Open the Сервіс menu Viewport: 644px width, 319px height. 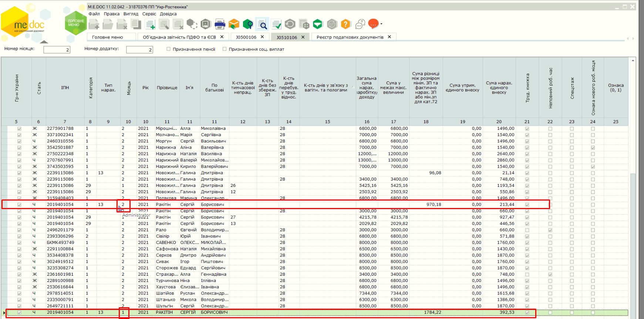pyautogui.click(x=149, y=14)
